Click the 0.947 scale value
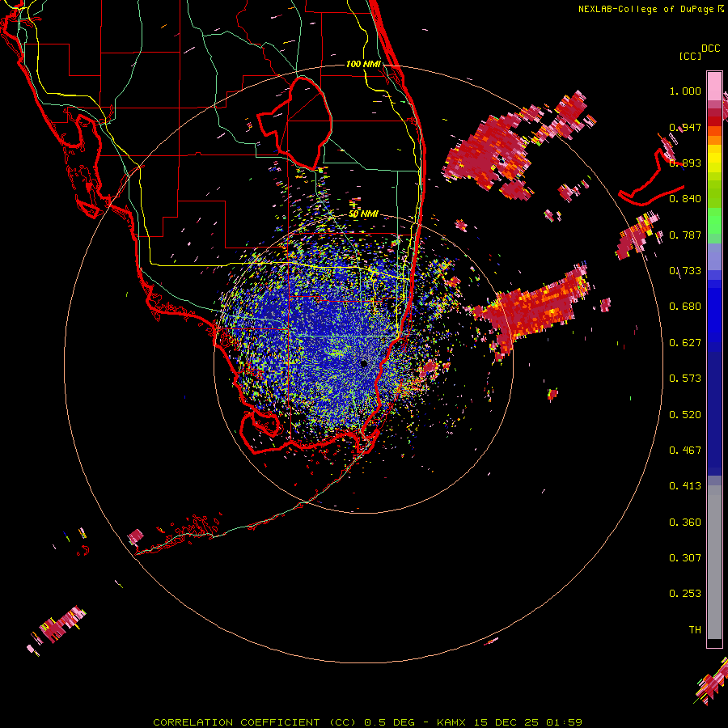This screenshot has height=728, width=728. [685, 127]
